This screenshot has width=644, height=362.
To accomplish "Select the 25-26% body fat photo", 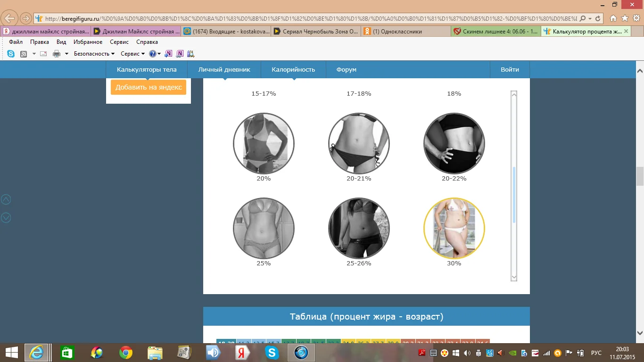I will click(x=359, y=228).
